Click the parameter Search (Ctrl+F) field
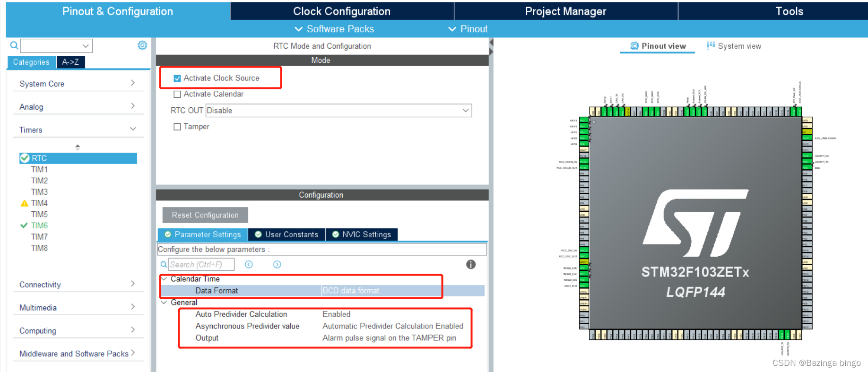 201,265
